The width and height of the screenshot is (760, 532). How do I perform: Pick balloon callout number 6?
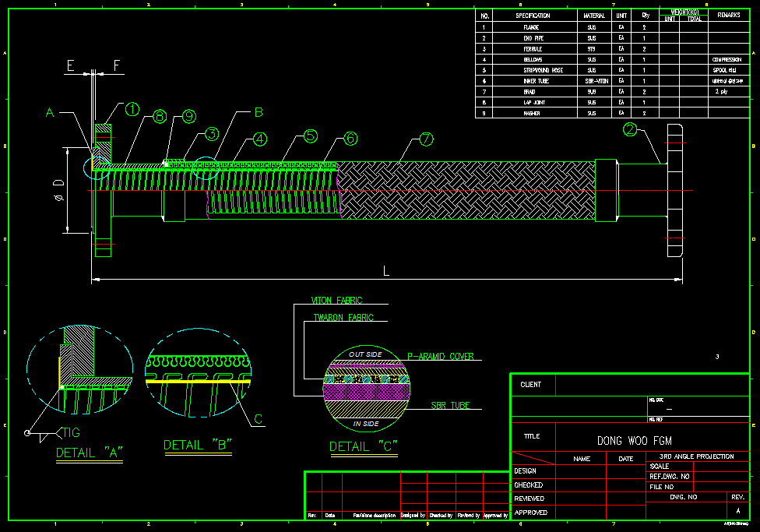pyautogui.click(x=350, y=139)
